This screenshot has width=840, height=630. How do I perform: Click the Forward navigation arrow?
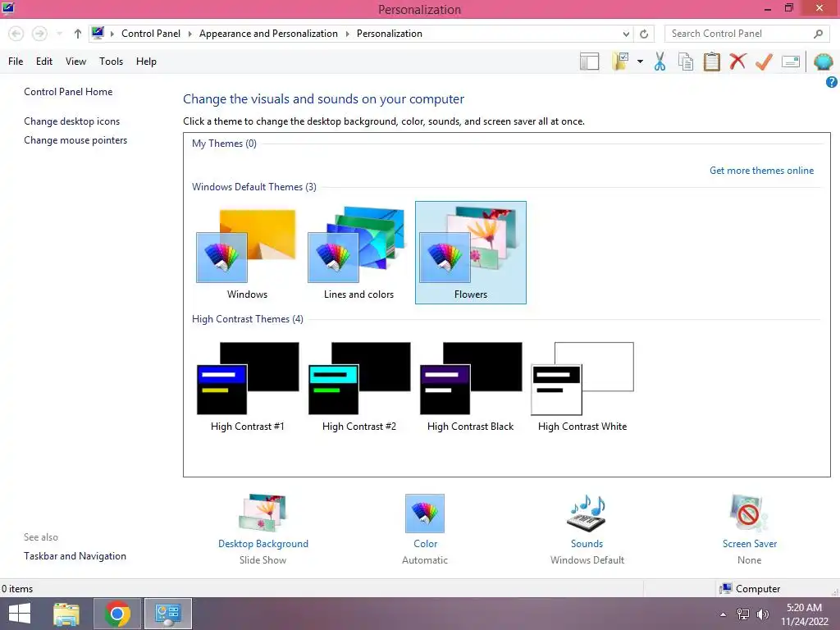point(39,34)
